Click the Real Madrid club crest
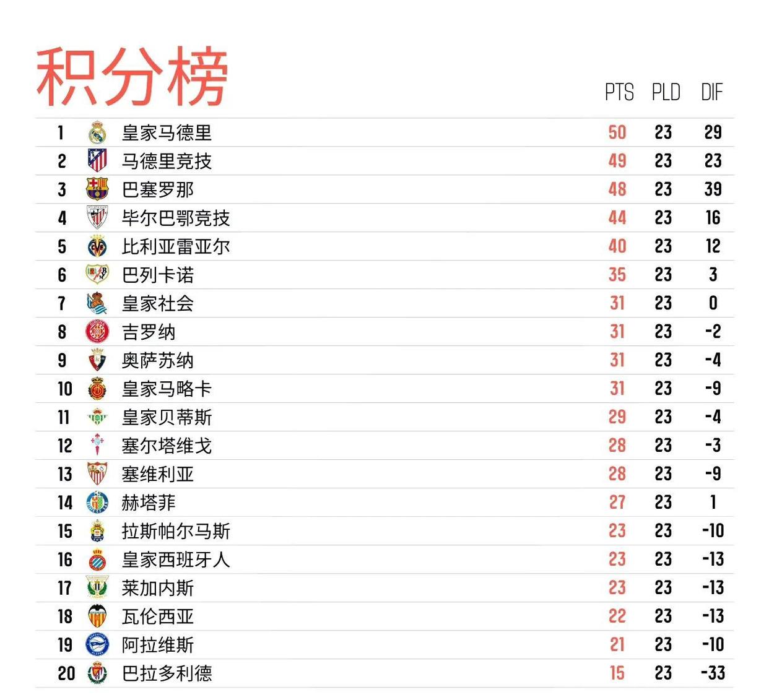The height and width of the screenshot is (700, 769). (97, 132)
